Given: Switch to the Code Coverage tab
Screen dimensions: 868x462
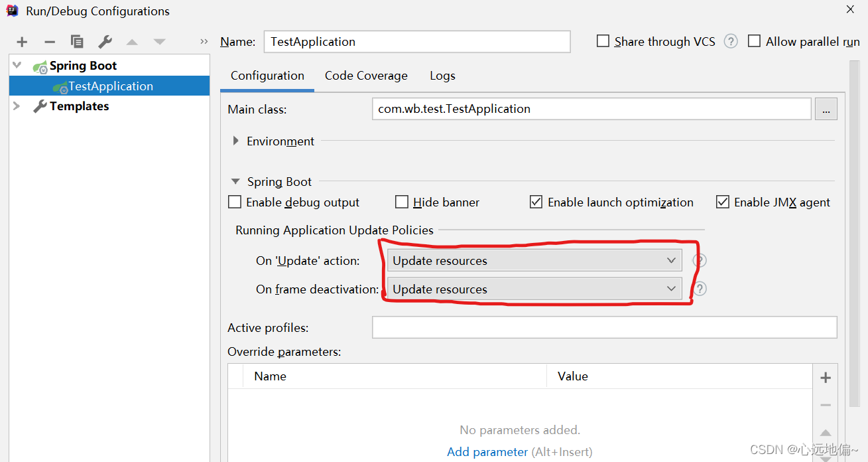Looking at the screenshot, I should (x=366, y=76).
